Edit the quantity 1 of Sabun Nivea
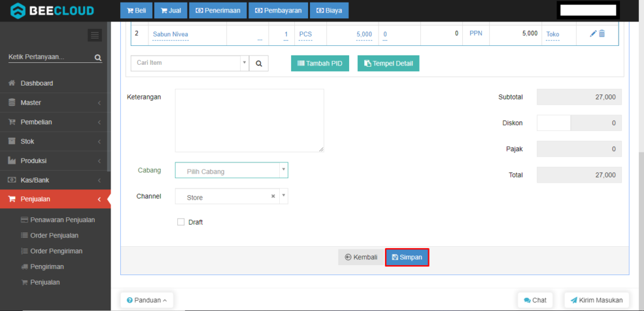Viewport: 644px width, 311px height. (x=286, y=35)
